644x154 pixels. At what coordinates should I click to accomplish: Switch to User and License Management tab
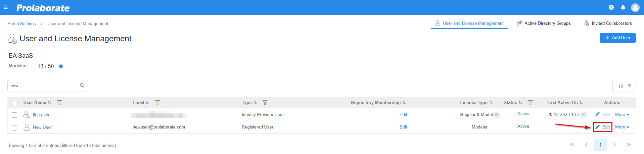469,23
